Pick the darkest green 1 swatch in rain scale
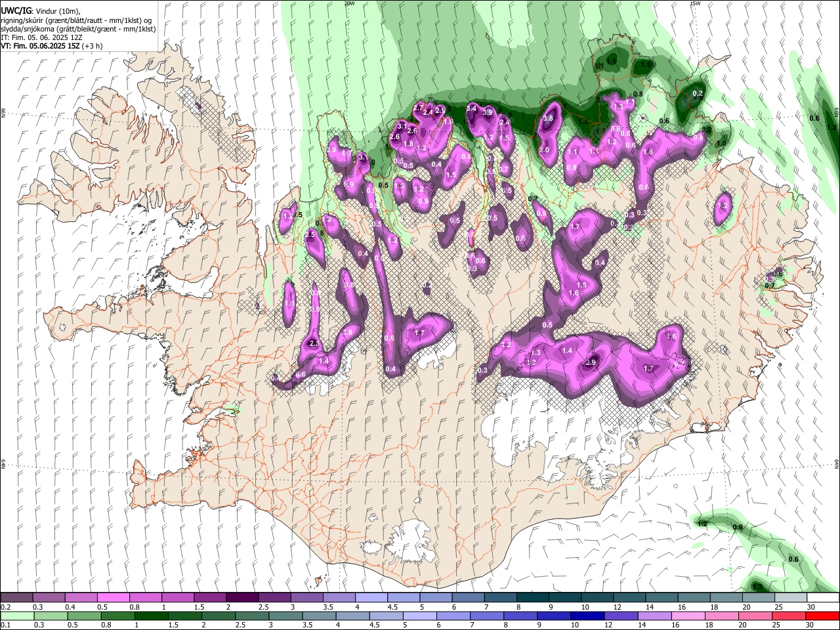Viewport: 840px width, 630px height. pos(151,616)
